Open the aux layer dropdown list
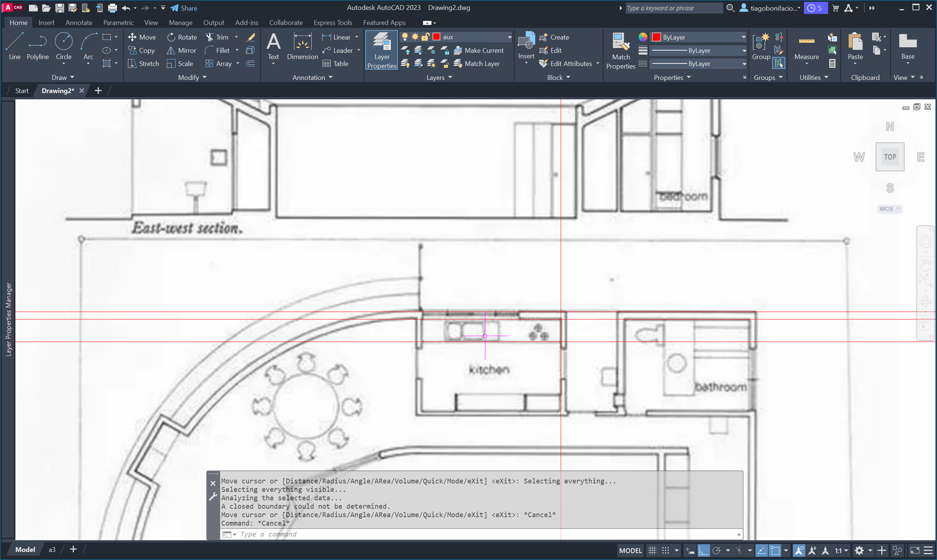The image size is (937, 560). (509, 37)
